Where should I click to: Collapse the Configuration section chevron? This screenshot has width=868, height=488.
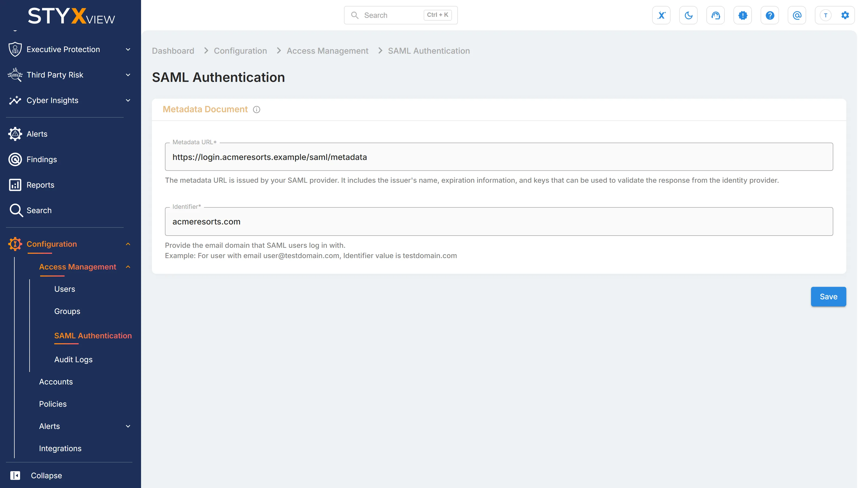[x=128, y=244]
